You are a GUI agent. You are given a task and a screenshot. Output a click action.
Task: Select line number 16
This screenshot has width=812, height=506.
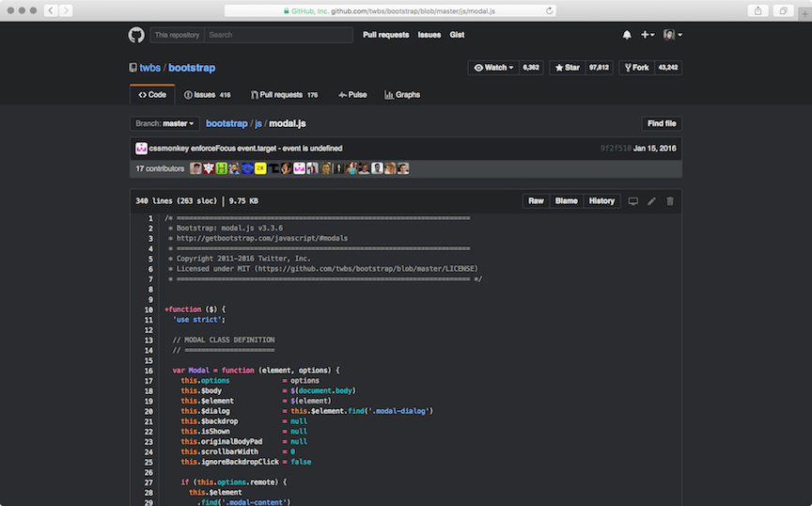(x=148, y=371)
